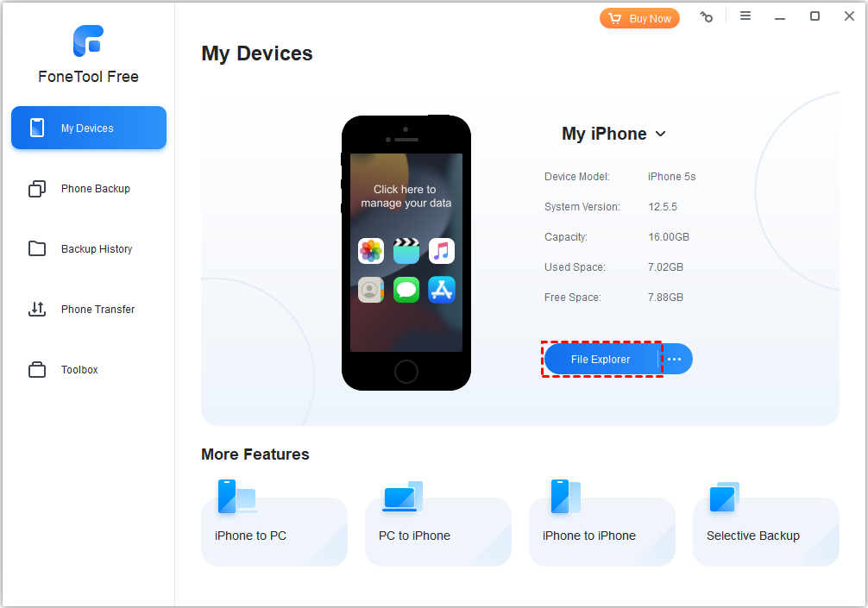Open Phone Backup in the sidebar
This screenshot has width=868, height=608.
[89, 189]
